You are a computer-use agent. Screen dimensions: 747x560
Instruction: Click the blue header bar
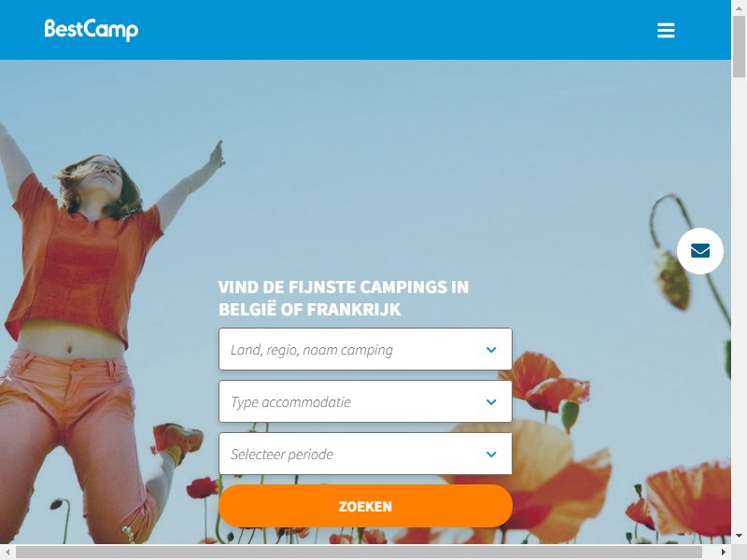pos(365,30)
